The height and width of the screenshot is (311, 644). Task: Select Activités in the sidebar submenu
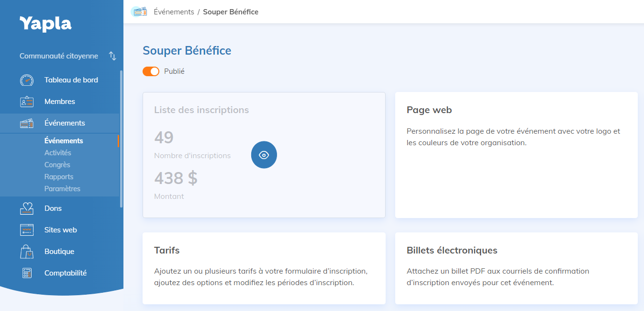58,153
